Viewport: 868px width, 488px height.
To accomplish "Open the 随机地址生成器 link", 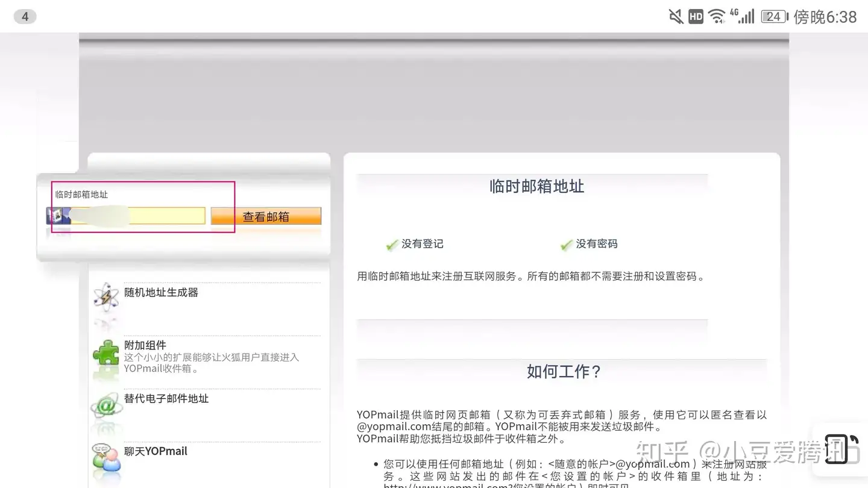I will (161, 292).
